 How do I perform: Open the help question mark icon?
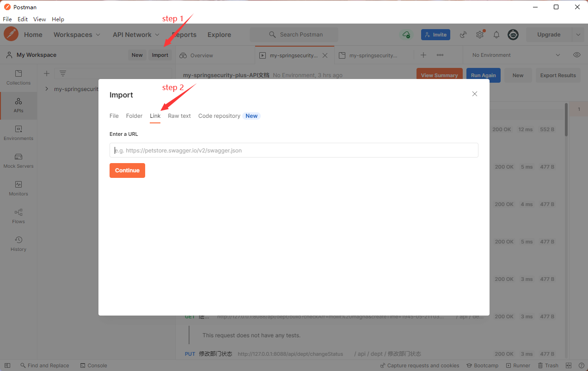coord(581,365)
